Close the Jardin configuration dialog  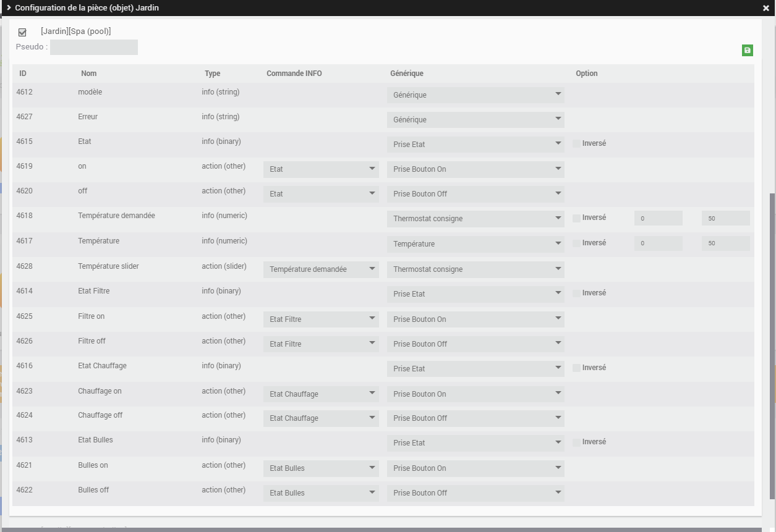(766, 8)
